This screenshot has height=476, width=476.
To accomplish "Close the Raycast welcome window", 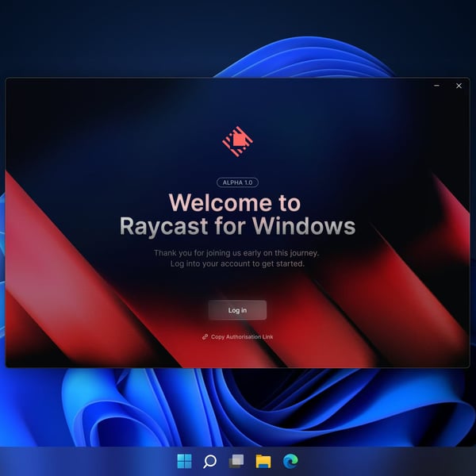I will (x=459, y=86).
